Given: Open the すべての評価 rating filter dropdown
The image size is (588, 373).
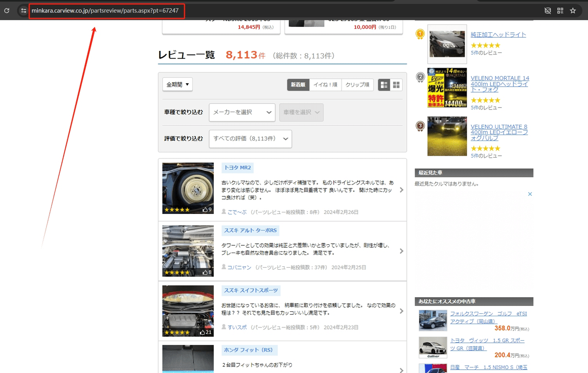Looking at the screenshot, I should point(250,139).
